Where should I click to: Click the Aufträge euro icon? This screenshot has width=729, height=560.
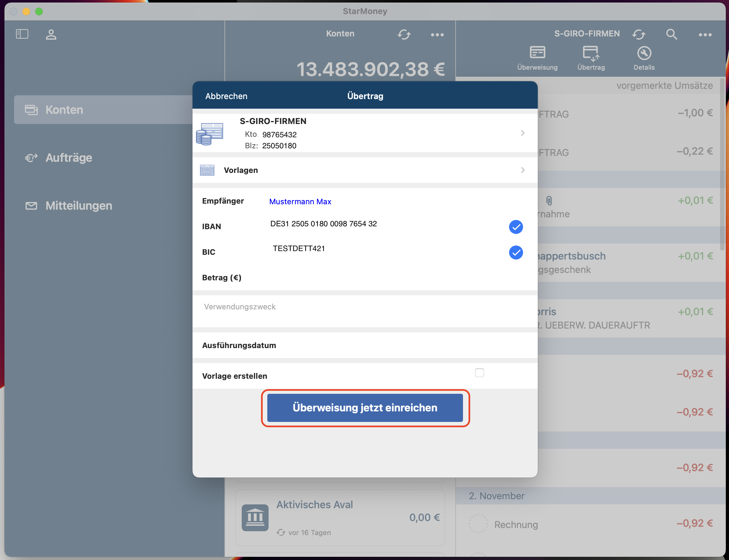point(31,158)
